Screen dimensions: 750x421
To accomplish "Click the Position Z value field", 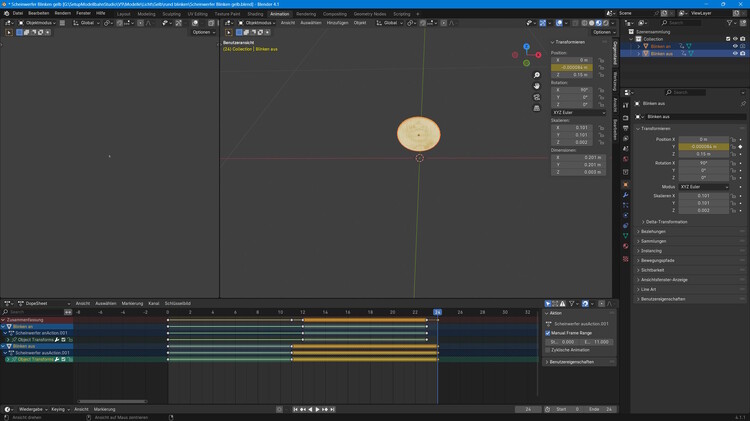I will 703,154.
